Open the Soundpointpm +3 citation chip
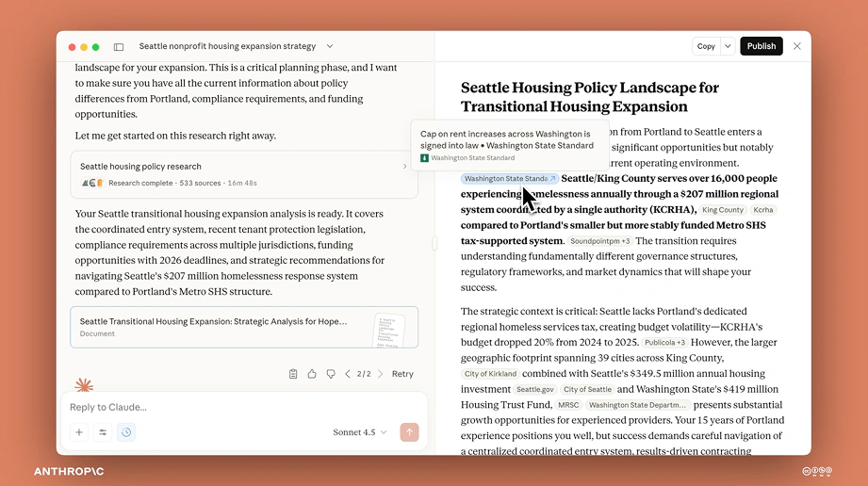 (x=599, y=241)
